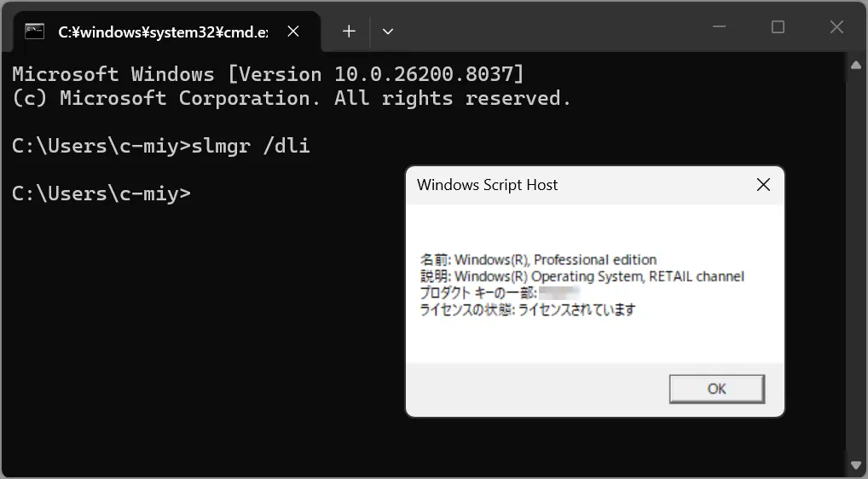
Task: Click the license status line in dialog
Action: coord(528,309)
